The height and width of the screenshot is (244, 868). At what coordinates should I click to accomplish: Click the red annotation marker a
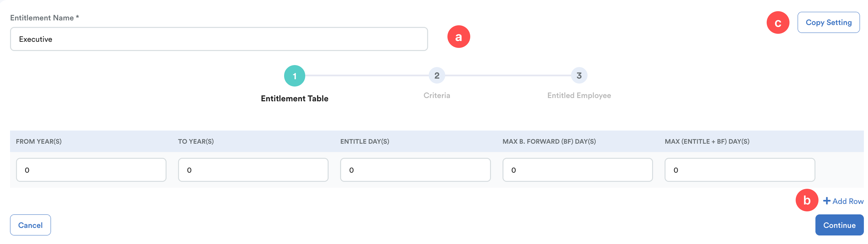458,37
